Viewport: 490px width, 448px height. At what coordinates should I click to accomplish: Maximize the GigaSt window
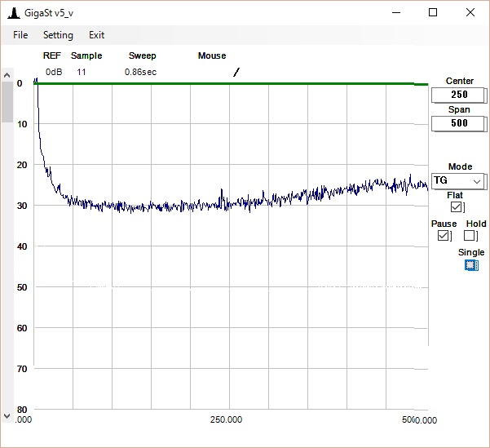(x=433, y=12)
